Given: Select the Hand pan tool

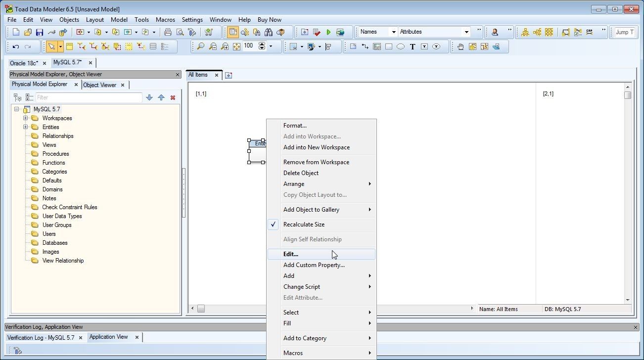Looking at the screenshot, I should [x=460, y=46].
